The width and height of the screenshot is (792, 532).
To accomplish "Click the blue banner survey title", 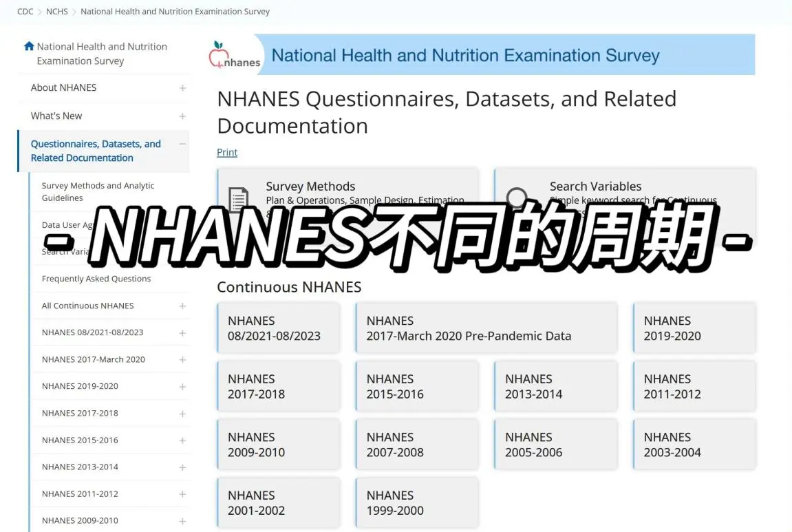I will [x=465, y=55].
